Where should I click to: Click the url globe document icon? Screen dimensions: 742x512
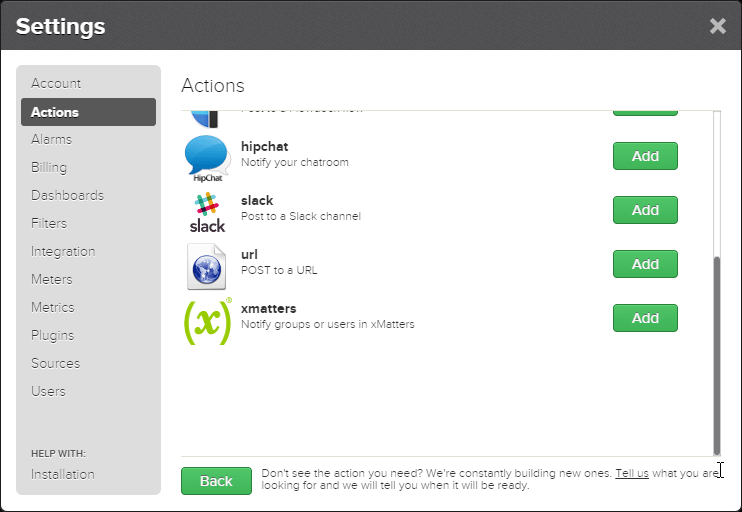[x=207, y=266]
